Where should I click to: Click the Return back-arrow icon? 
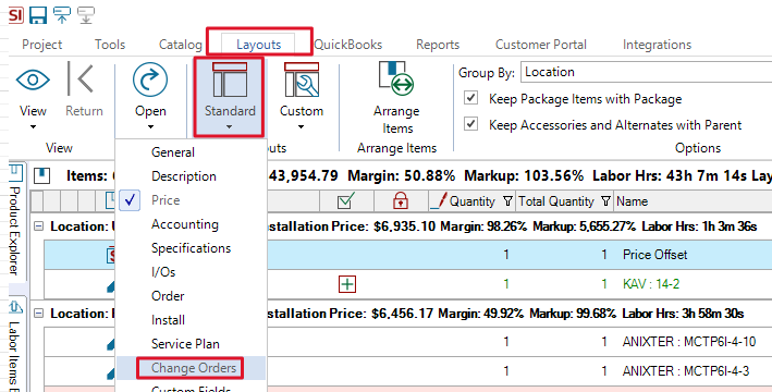pyautogui.click(x=81, y=79)
